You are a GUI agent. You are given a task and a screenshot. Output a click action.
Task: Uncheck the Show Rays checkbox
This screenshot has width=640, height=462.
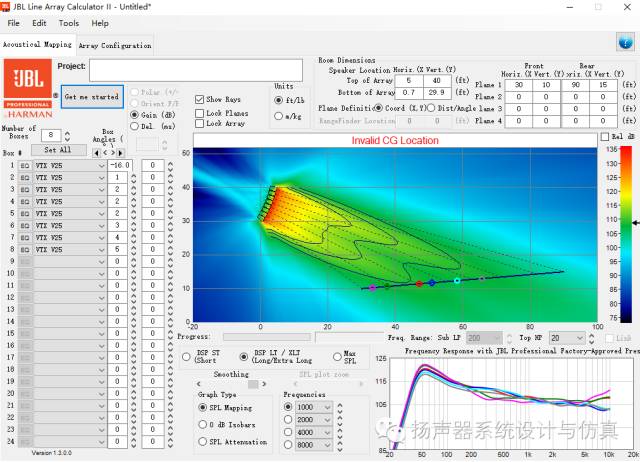200,100
